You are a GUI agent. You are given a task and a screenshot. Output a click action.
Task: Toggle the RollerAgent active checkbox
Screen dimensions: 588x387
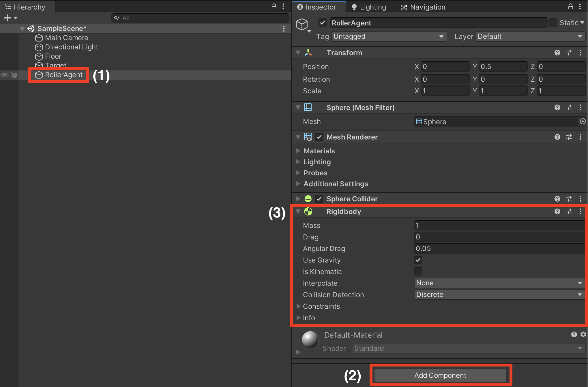click(x=323, y=23)
